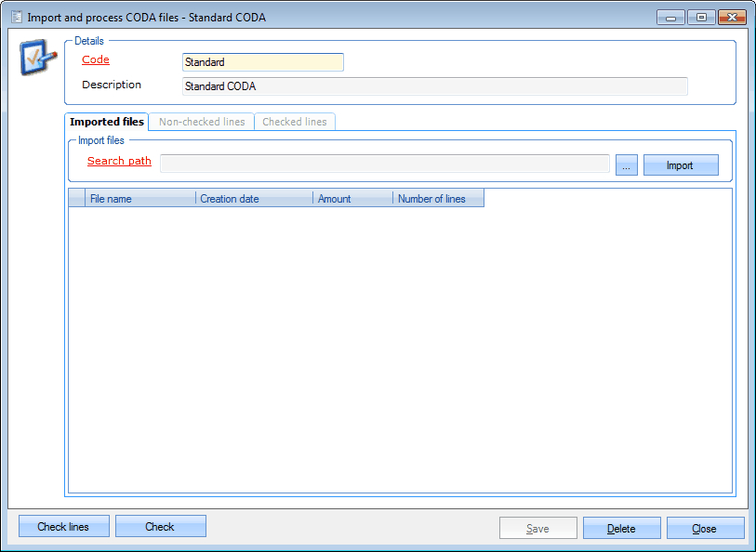Open the Search path link
756x552 pixels.
coord(119,162)
